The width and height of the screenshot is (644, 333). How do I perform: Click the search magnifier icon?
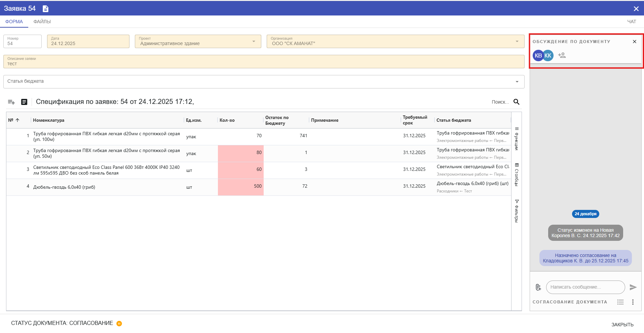(517, 102)
